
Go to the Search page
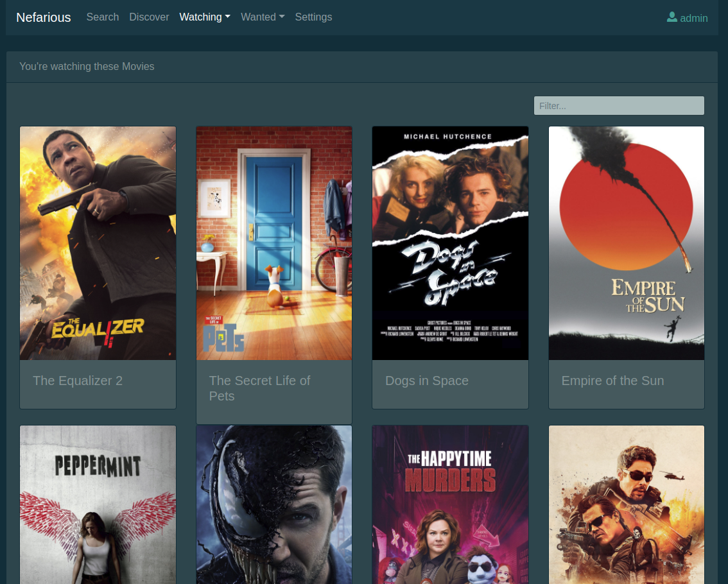(x=103, y=17)
